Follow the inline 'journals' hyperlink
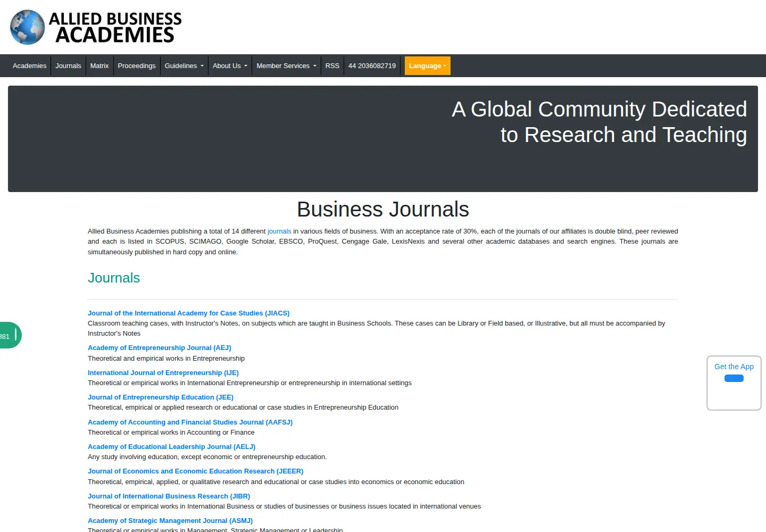This screenshot has height=532, width=766. pyautogui.click(x=279, y=231)
